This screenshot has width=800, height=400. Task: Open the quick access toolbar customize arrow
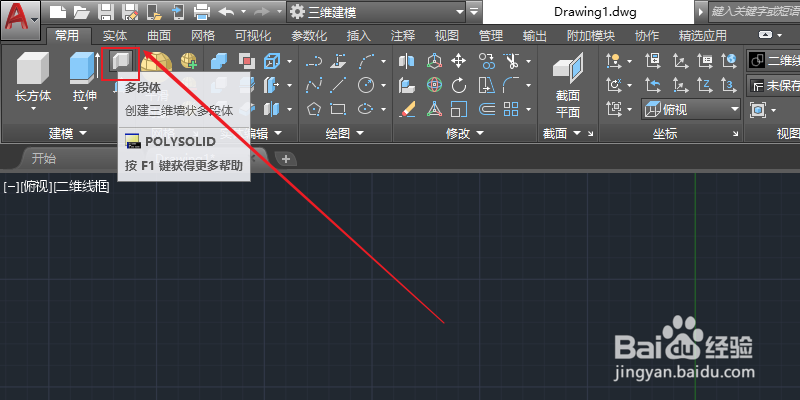pyautogui.click(x=475, y=11)
